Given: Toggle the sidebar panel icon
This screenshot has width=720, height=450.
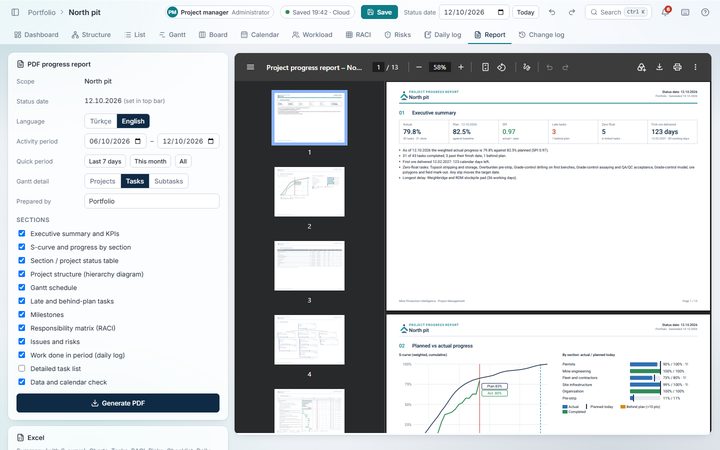Looking at the screenshot, I should click(15, 12).
